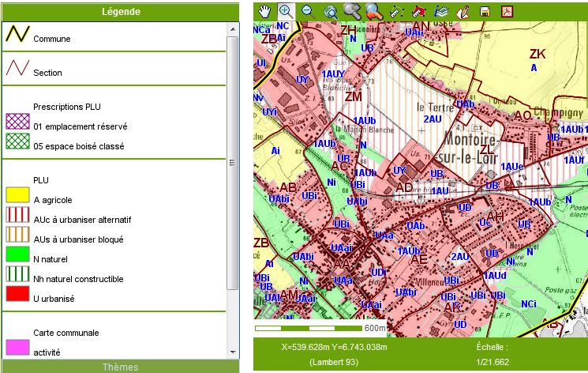Select the pan hand tool
This screenshot has width=588, height=373.
coord(264,11)
